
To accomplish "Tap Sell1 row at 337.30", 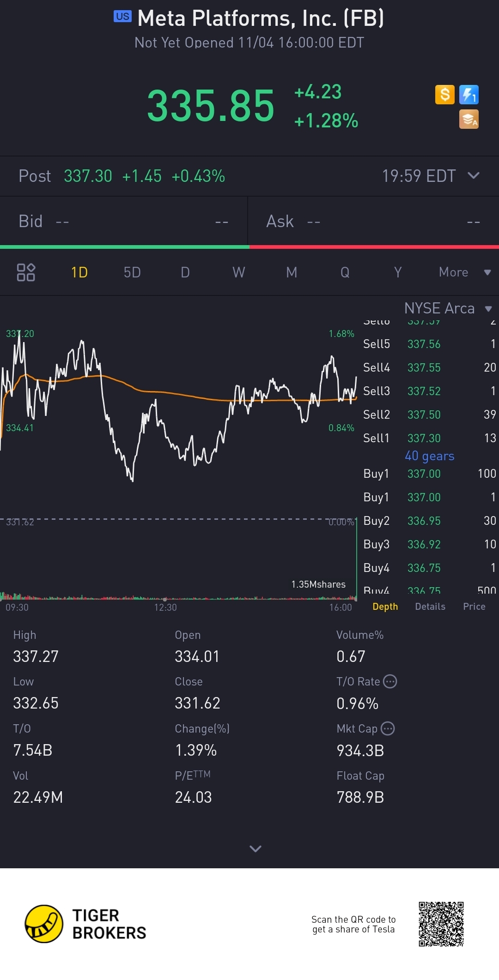I will (430, 438).
